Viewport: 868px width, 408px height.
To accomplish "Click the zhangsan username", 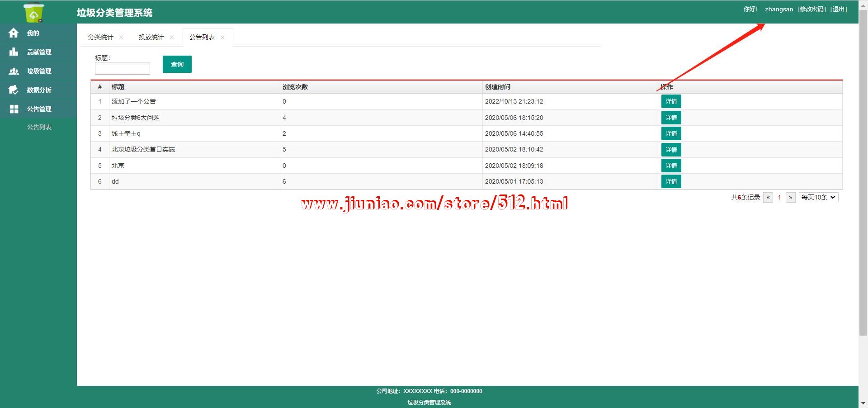I will click(x=779, y=9).
